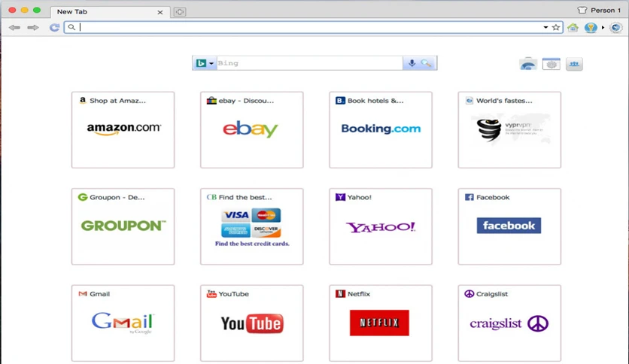629x364 pixels.
Task: Open the address bar history dropdown arrow
Action: click(545, 27)
